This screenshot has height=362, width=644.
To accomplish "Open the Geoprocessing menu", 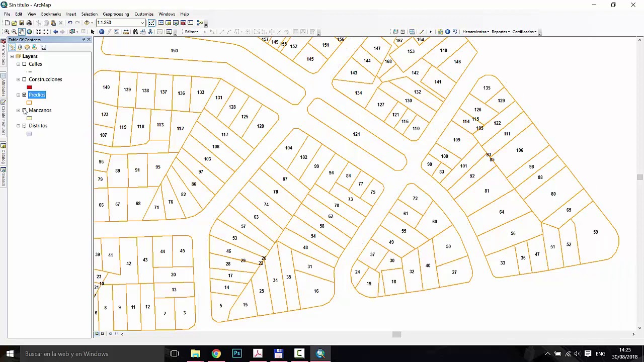I will (x=116, y=14).
